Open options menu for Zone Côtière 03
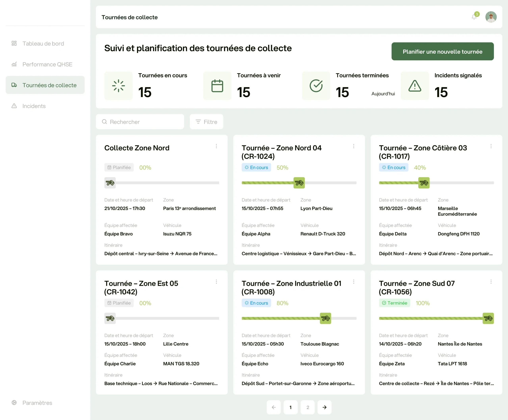Image resolution: width=508 pixels, height=420 pixels. [491, 146]
